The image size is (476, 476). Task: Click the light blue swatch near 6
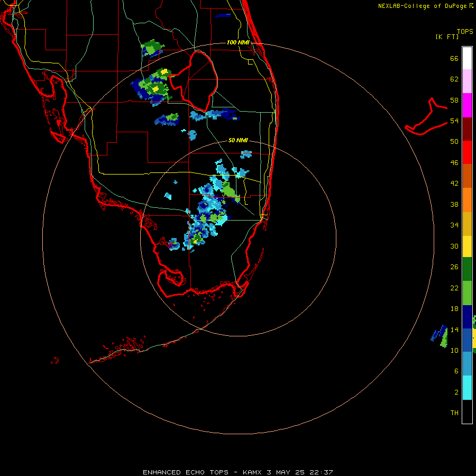467,363
